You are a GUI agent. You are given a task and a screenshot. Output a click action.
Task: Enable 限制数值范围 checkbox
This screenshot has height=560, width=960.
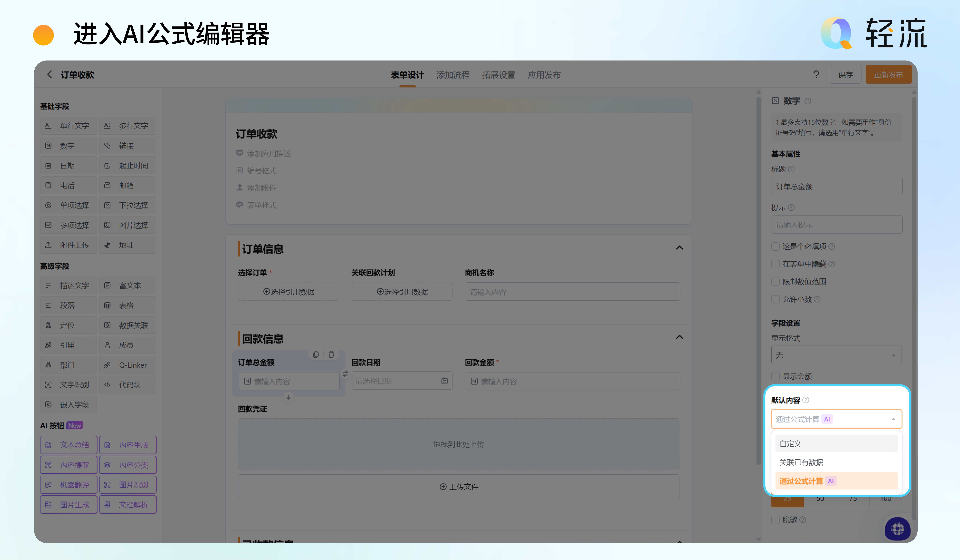click(x=775, y=282)
